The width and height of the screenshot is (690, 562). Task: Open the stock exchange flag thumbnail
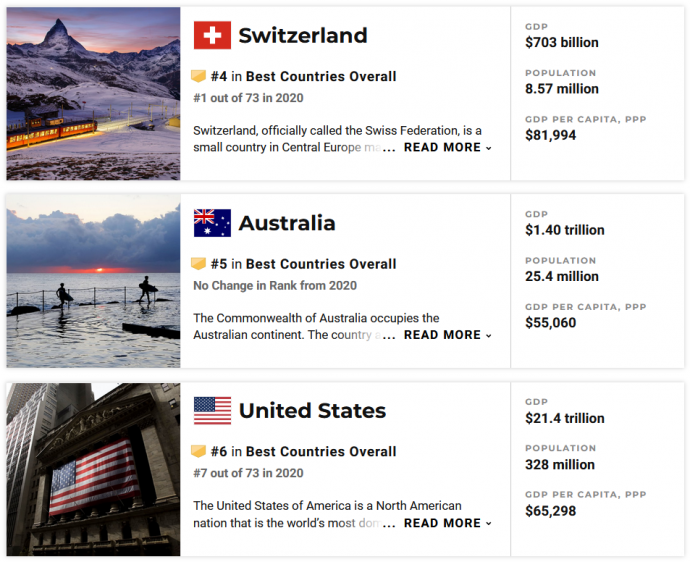click(93, 469)
